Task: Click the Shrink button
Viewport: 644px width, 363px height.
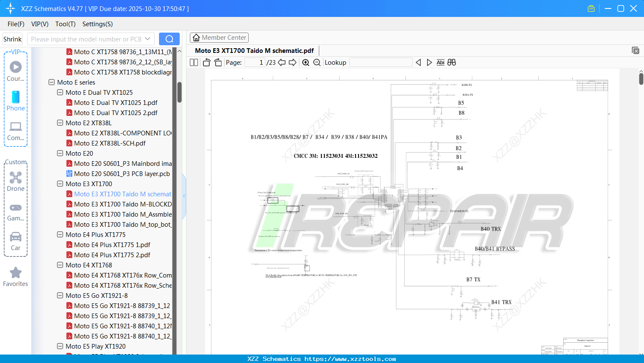Action: click(12, 38)
